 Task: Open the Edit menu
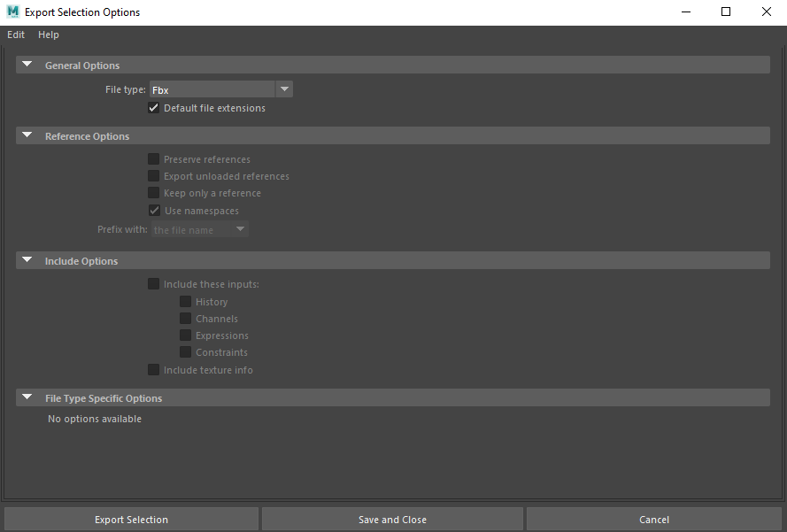click(x=15, y=35)
